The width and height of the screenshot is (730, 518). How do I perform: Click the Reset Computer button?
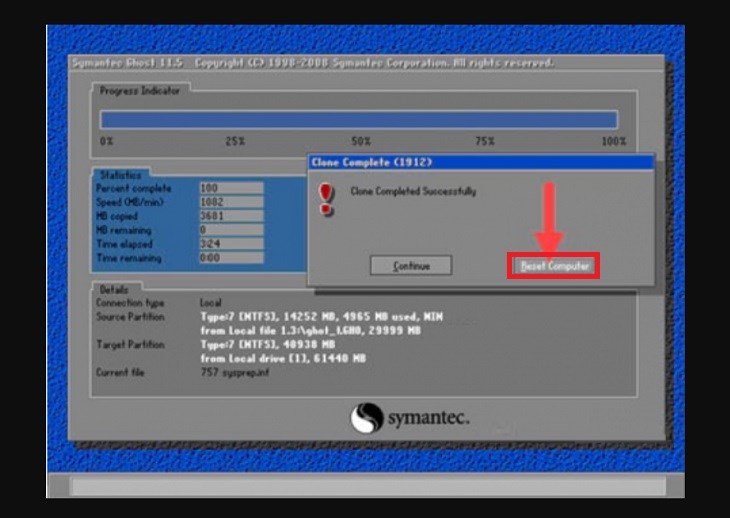tap(554, 266)
